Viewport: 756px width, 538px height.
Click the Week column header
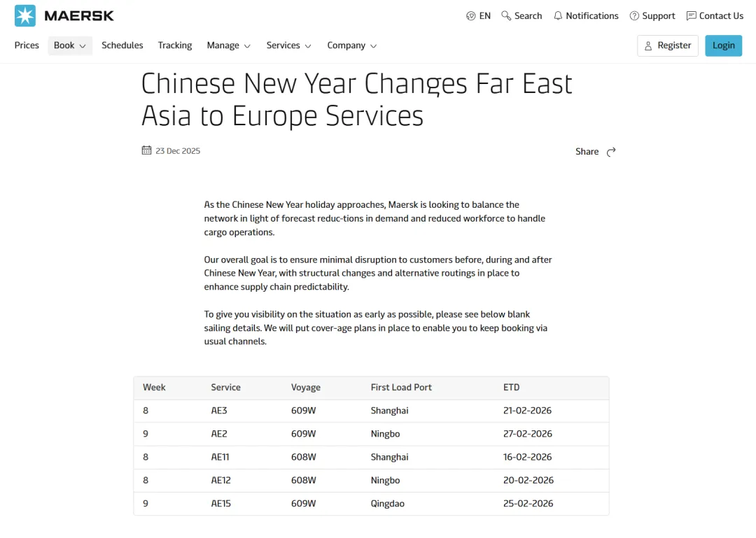coord(154,387)
